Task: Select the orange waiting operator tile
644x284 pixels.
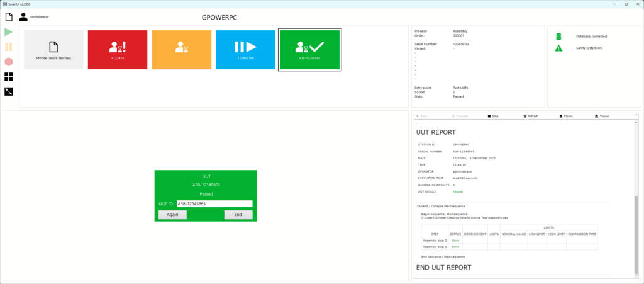Action: click(182, 50)
